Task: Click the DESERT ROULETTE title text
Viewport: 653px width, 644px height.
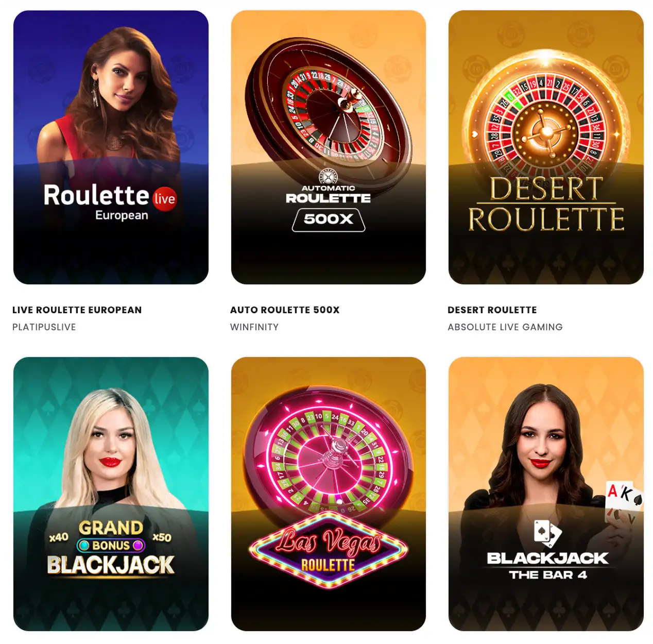Action: tap(492, 310)
